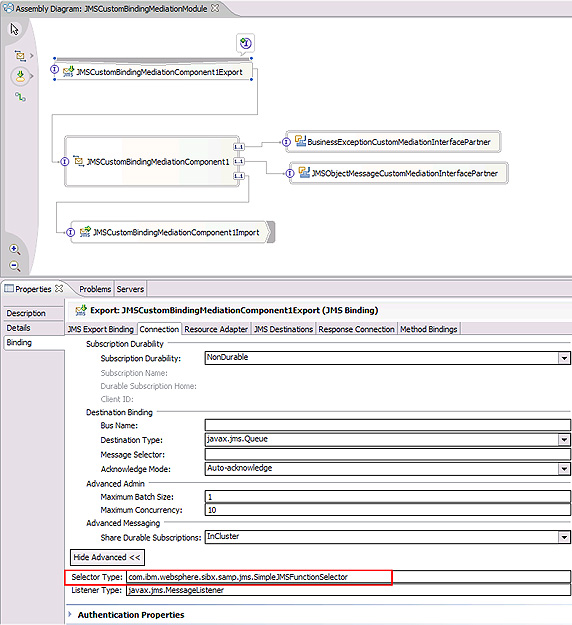Image resolution: width=572 pixels, height=625 pixels.
Task: Expand flyout next to export palette icon
Action: click(31, 76)
